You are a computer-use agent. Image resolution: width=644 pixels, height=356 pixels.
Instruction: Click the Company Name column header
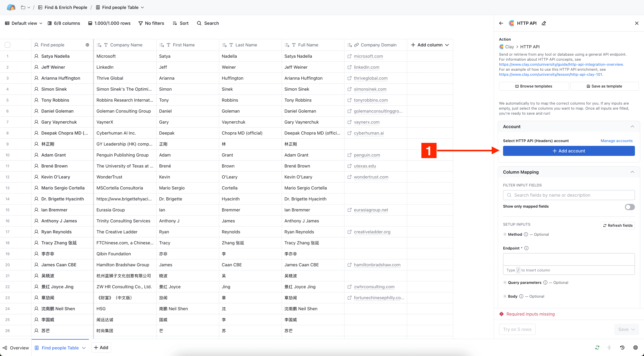tap(125, 45)
